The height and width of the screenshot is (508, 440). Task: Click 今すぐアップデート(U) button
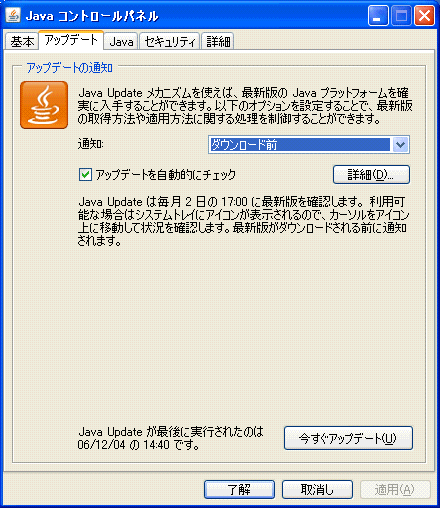pos(348,438)
